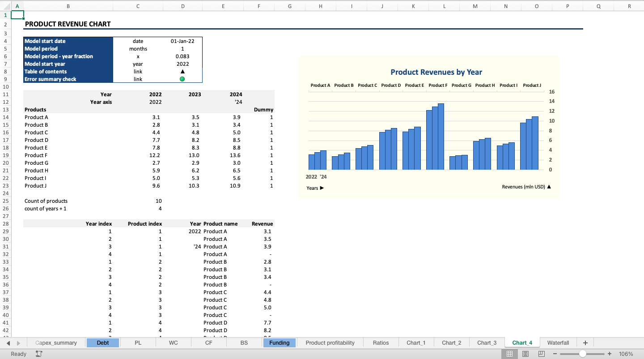This screenshot has width=644, height=359.
Task: Select the Revenue header cell
Action: [259, 224]
